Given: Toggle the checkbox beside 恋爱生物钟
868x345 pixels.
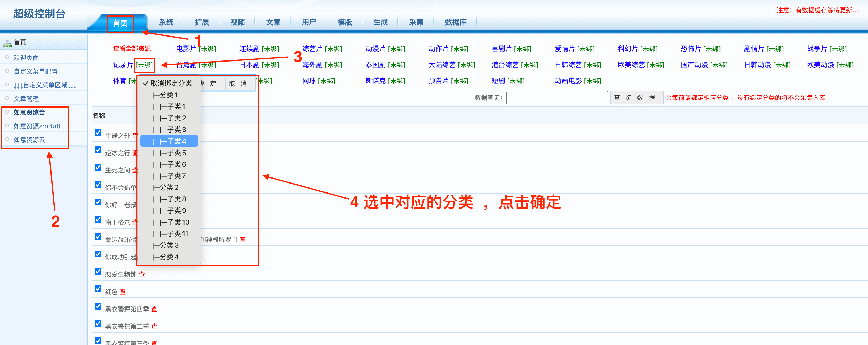Looking at the screenshot, I should click(98, 272).
